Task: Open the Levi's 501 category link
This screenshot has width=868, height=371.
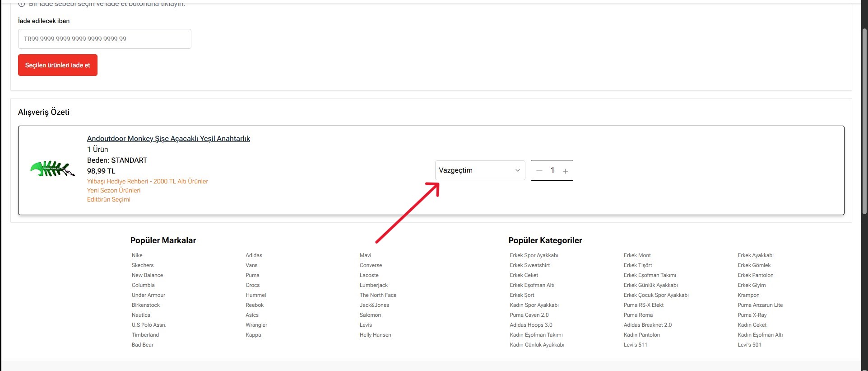Action: (749, 345)
